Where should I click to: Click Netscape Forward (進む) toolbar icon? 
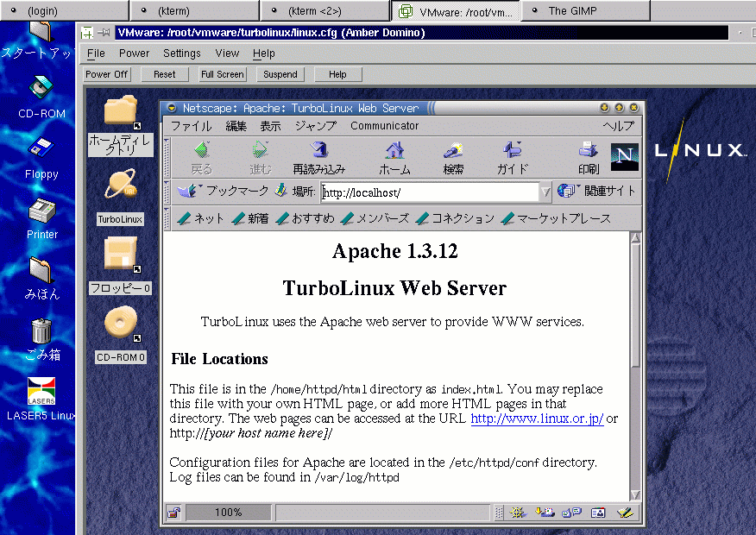(x=261, y=150)
